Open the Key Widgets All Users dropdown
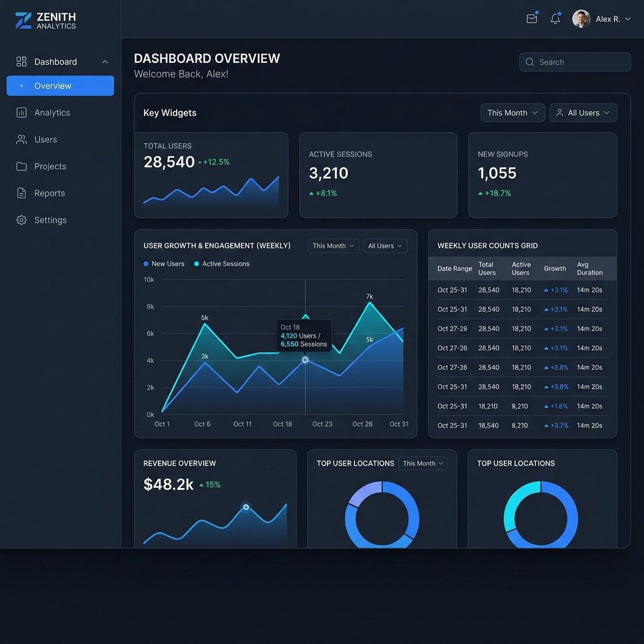The height and width of the screenshot is (644, 644). pyautogui.click(x=583, y=113)
